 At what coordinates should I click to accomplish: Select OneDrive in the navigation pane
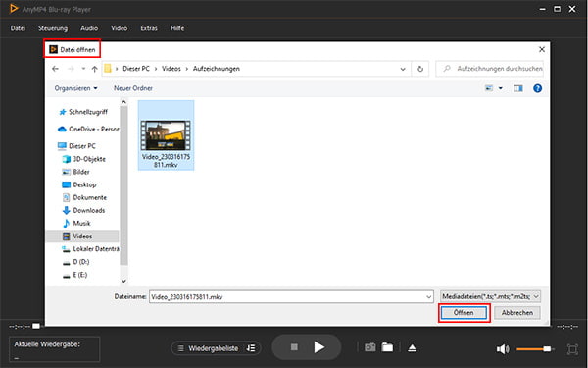point(88,130)
